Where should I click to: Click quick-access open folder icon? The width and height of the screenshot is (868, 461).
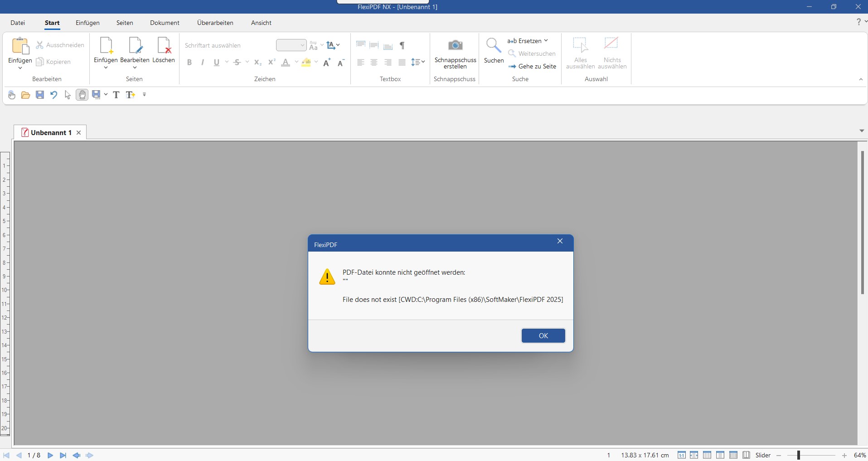click(x=25, y=95)
